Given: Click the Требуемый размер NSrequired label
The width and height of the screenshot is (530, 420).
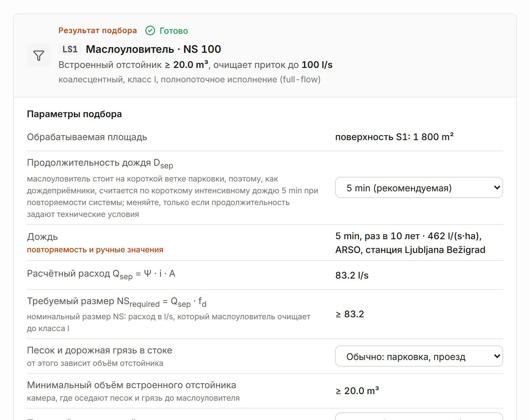Looking at the screenshot, I should click(117, 302).
